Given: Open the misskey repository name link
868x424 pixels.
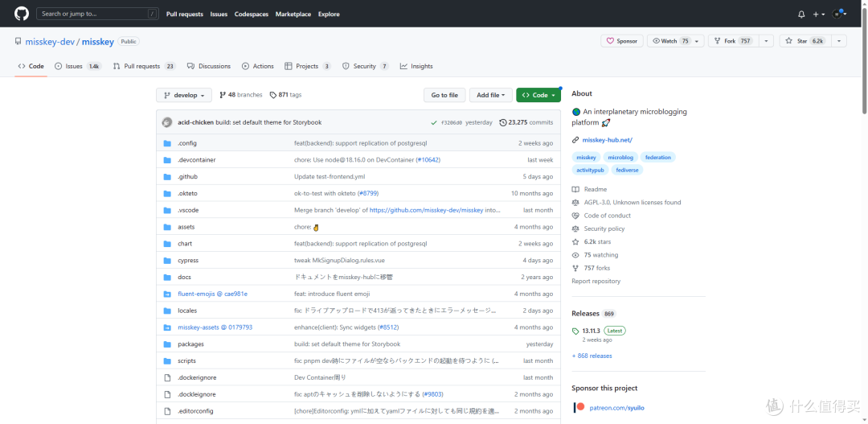Looking at the screenshot, I should coord(98,42).
